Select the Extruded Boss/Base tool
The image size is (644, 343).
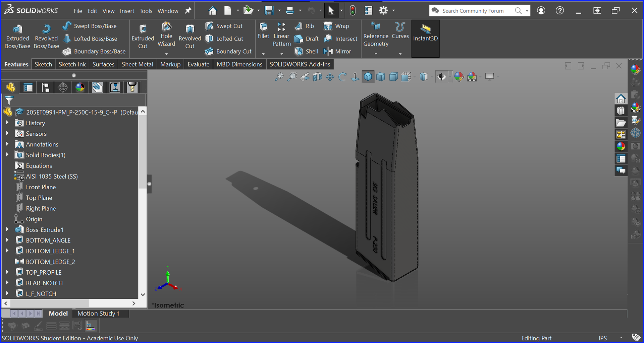(x=17, y=37)
